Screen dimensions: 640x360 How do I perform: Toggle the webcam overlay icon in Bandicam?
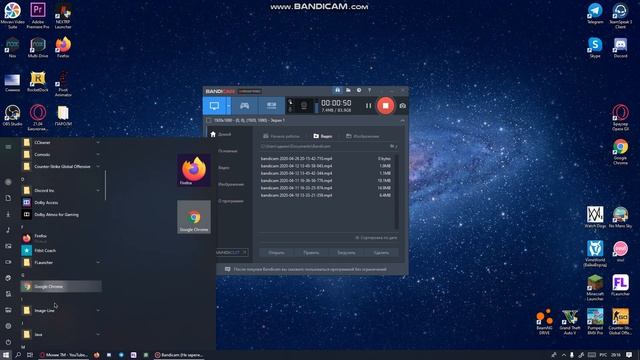304,106
